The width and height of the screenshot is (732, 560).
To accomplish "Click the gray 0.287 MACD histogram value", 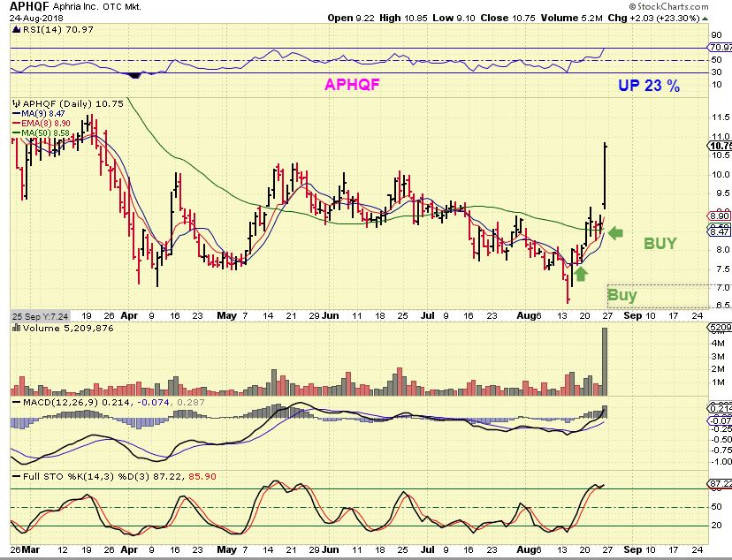I will point(191,402).
